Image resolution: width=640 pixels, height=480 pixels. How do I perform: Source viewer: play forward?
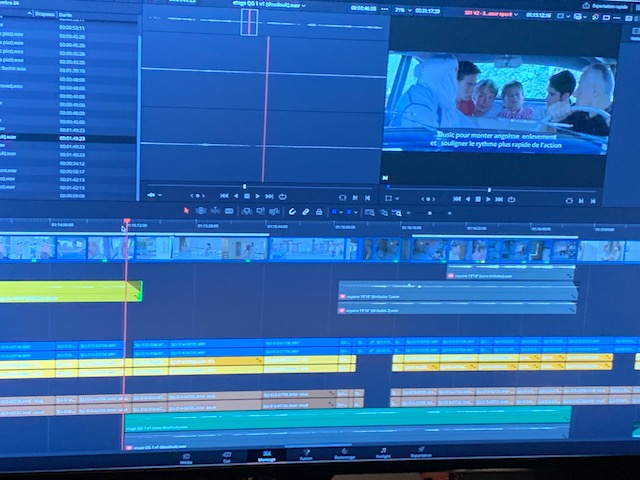pos(258,196)
